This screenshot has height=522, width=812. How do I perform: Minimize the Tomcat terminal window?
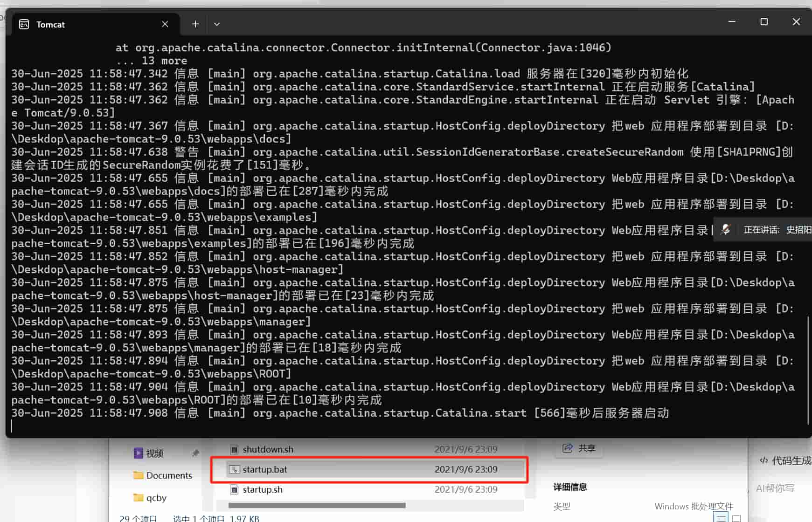pyautogui.click(x=732, y=22)
